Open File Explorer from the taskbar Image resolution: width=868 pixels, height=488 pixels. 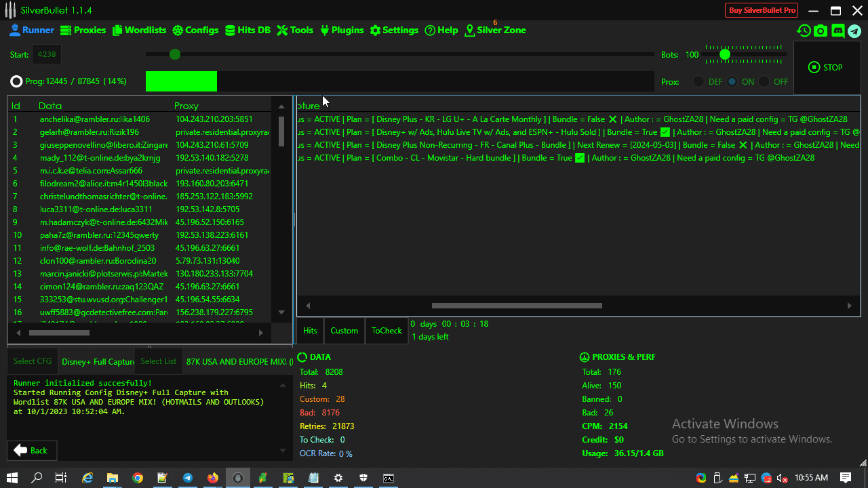[x=113, y=478]
